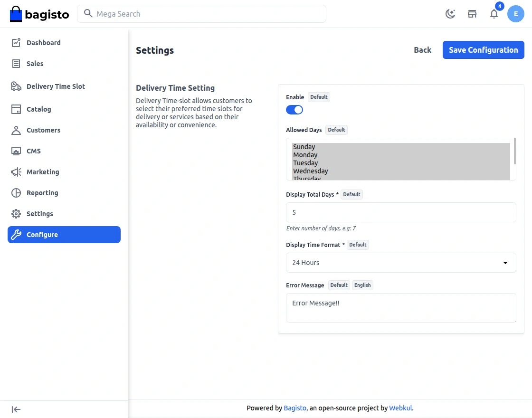This screenshot has height=418, width=532.
Task: Click the Marketing megaphone icon
Action: [x=16, y=172]
